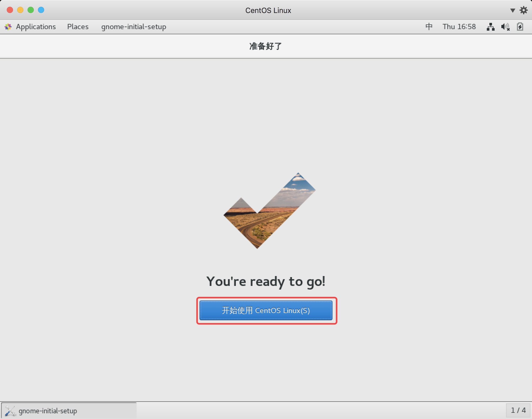Click the red close window button

(x=10, y=10)
